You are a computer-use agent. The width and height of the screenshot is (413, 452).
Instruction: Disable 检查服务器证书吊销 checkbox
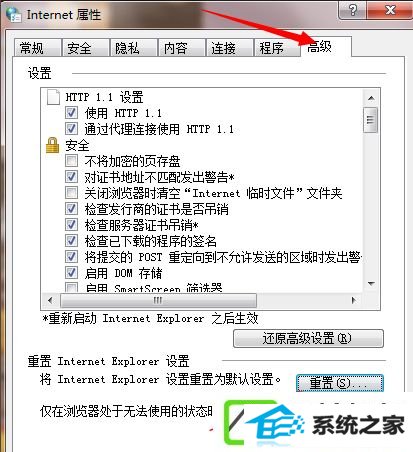click(x=71, y=225)
